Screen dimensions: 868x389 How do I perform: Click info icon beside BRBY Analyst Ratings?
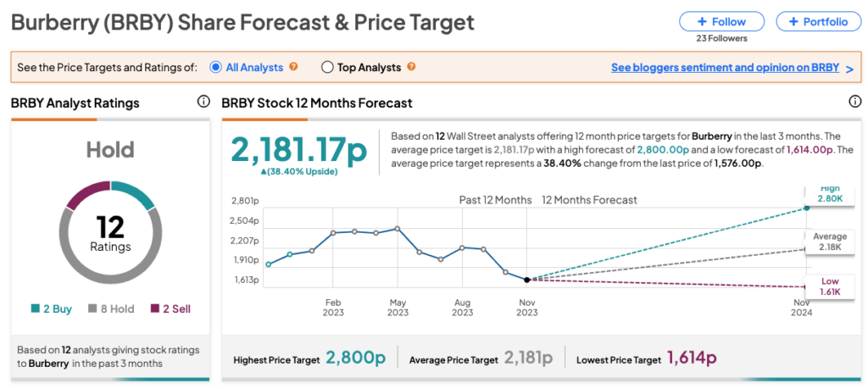[x=203, y=102]
